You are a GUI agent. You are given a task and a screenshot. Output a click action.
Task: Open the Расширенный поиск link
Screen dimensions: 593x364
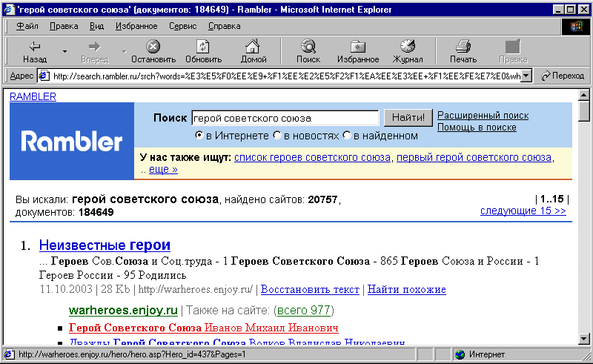[483, 116]
